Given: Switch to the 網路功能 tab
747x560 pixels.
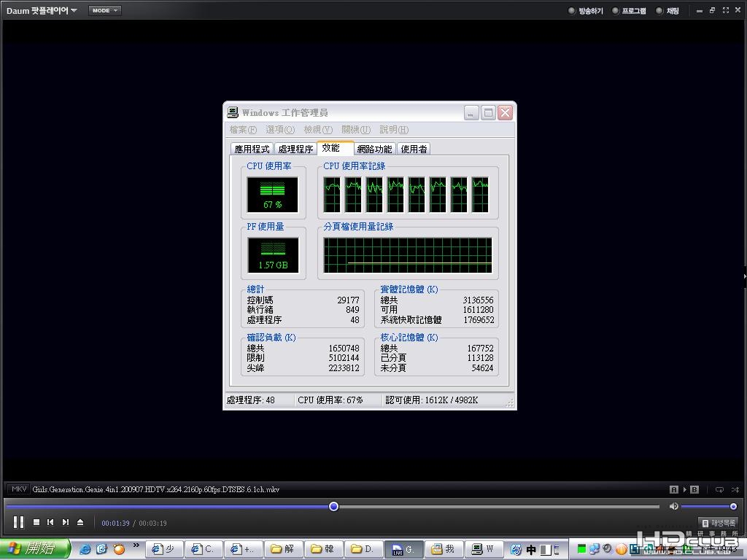Looking at the screenshot, I should (374, 149).
